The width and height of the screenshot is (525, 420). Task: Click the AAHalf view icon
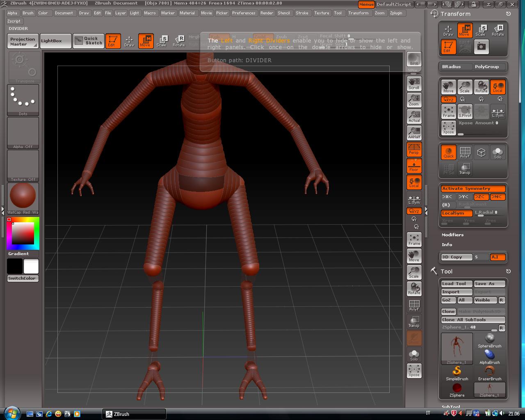414,132
